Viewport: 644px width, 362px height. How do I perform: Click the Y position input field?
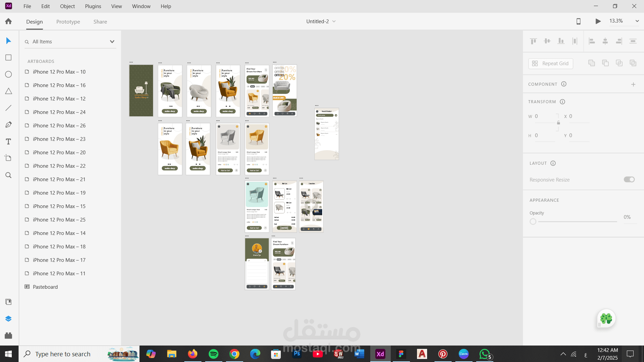point(579,135)
